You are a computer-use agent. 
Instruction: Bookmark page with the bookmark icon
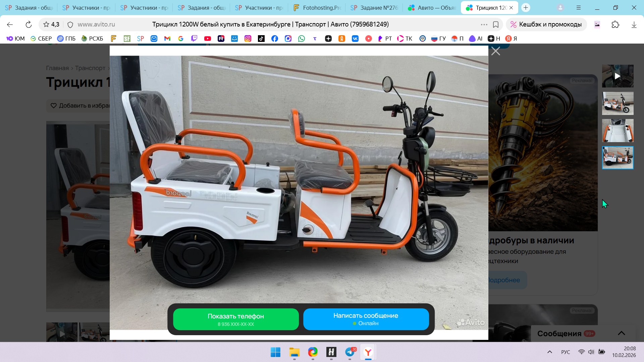(496, 24)
